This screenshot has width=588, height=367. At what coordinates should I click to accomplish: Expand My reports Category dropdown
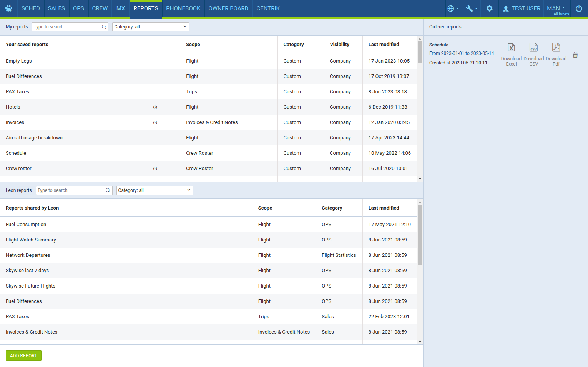pos(150,27)
